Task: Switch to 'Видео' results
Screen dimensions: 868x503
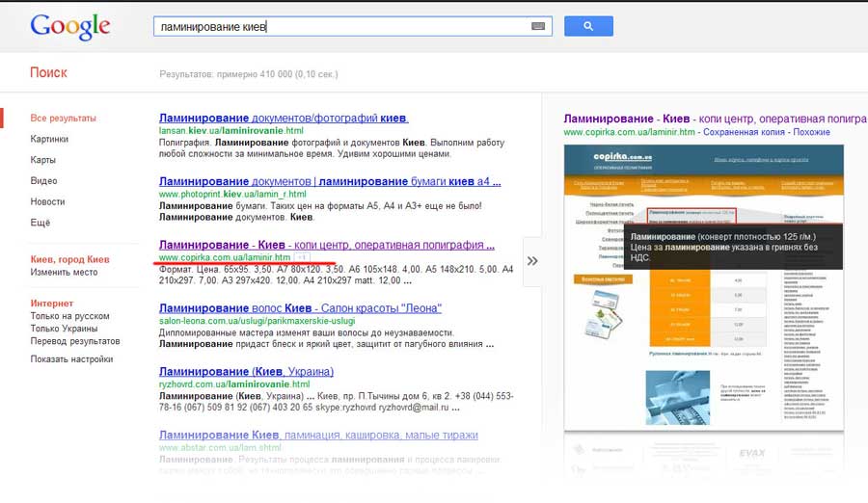Action: 43,181
